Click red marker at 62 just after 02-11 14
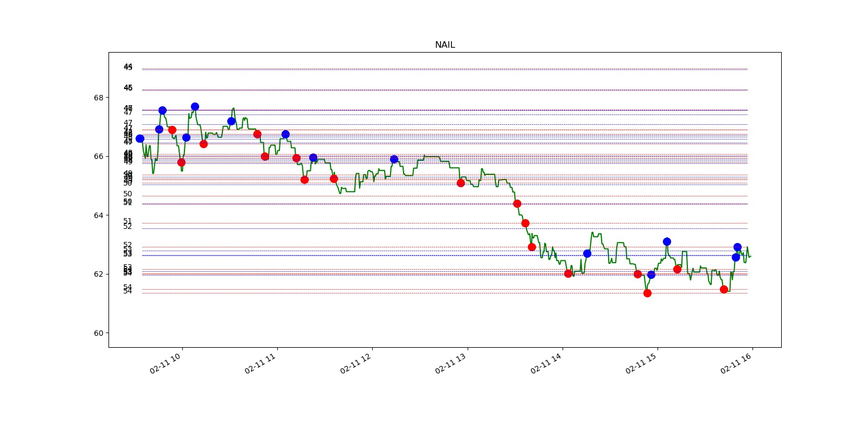 [568, 273]
